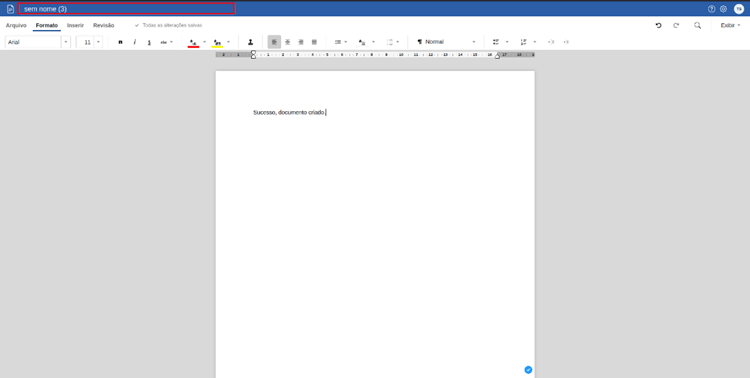The height and width of the screenshot is (378, 750).
Task: Click the font size field showing 11
Action: pos(85,42)
